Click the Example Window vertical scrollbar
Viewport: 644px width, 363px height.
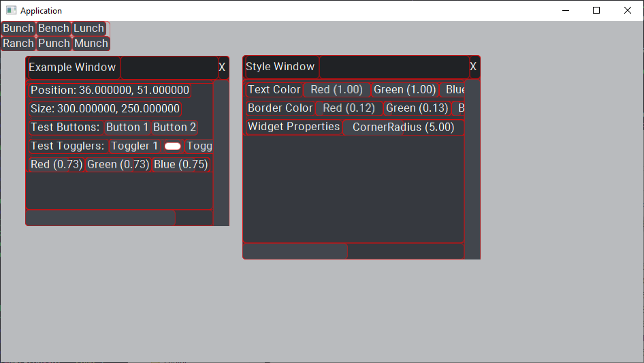pos(221,153)
